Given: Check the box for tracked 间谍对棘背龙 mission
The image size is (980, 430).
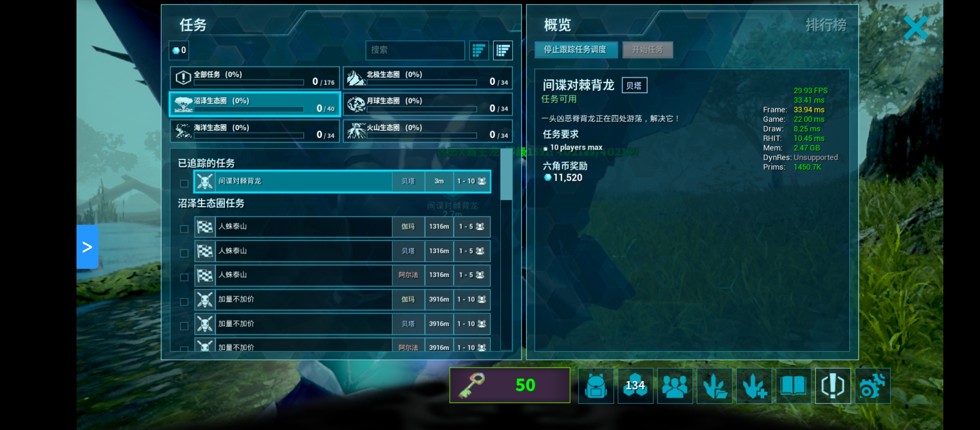Looking at the screenshot, I should pyautogui.click(x=184, y=184).
